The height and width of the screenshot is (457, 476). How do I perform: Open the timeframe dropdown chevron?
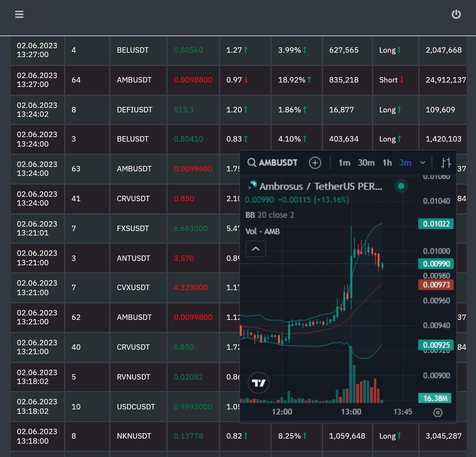pos(423,163)
